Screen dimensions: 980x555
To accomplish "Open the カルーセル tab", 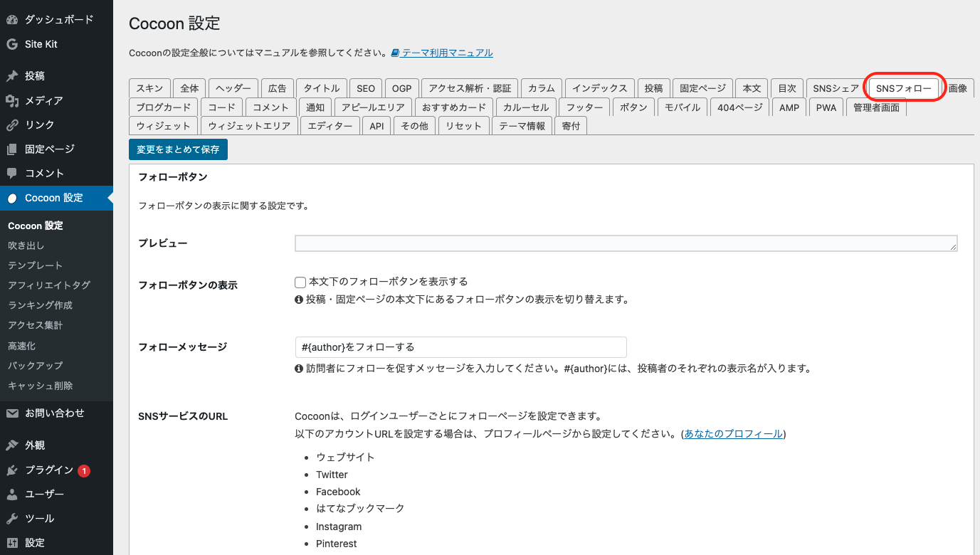I will (x=526, y=107).
